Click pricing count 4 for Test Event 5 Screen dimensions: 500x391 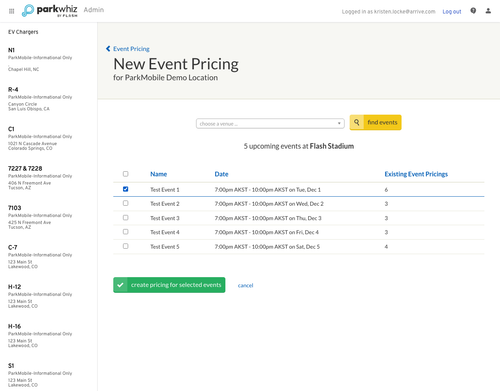pyautogui.click(x=386, y=247)
